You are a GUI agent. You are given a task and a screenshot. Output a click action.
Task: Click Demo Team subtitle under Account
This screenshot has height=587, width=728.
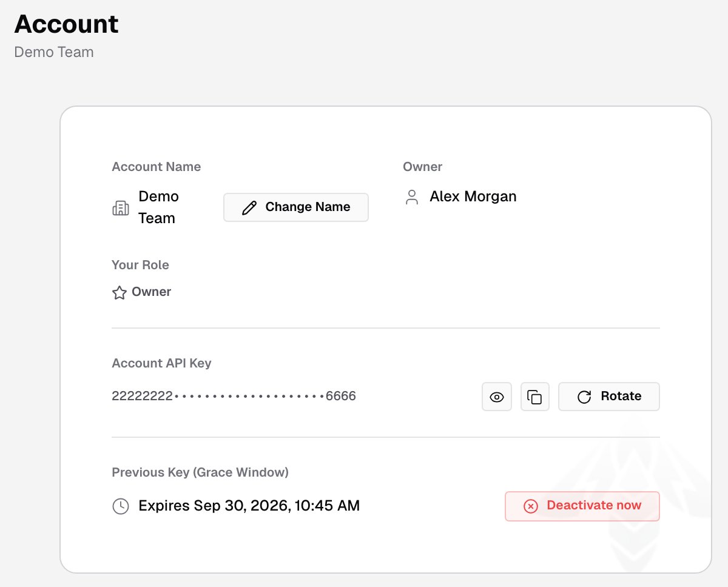(x=54, y=52)
